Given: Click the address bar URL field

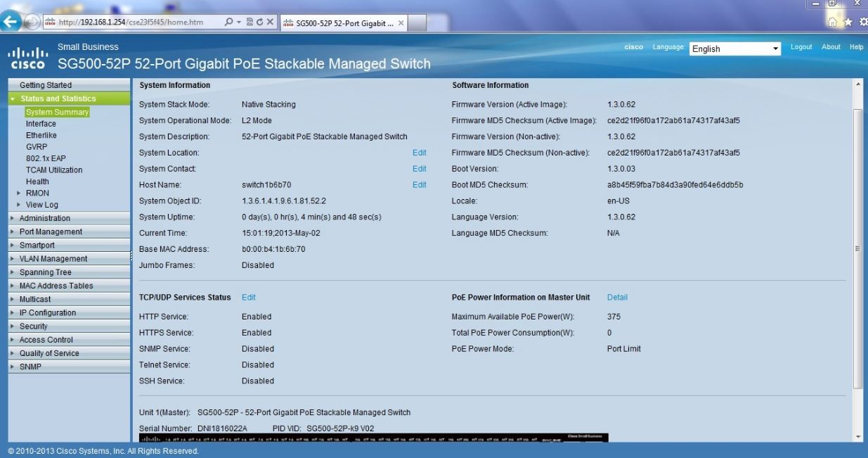Looking at the screenshot, I should point(134,23).
